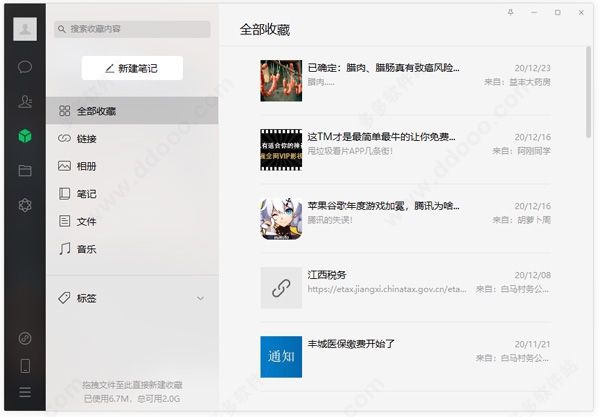Open the VIP film strip thumbnail
This screenshot has width=600, height=417.
[281, 150]
